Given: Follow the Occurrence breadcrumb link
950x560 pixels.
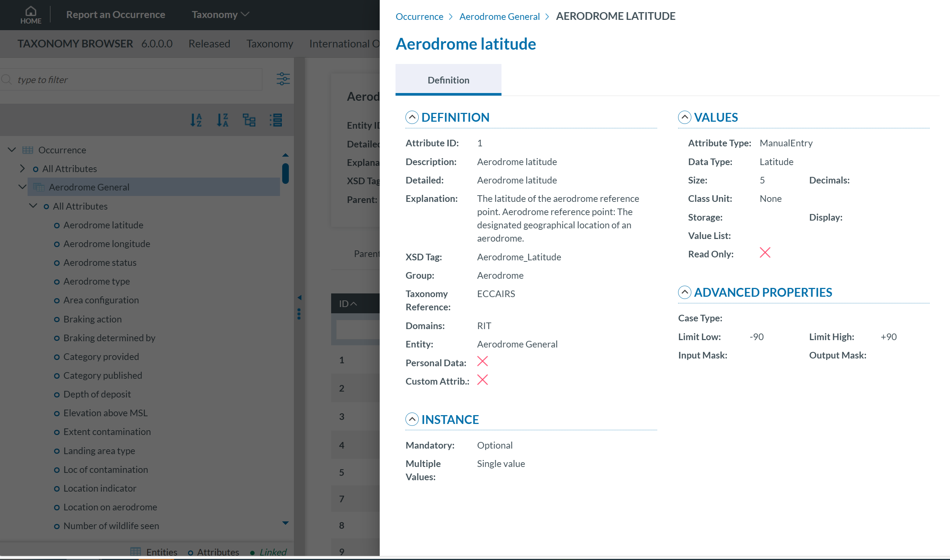Looking at the screenshot, I should (419, 17).
